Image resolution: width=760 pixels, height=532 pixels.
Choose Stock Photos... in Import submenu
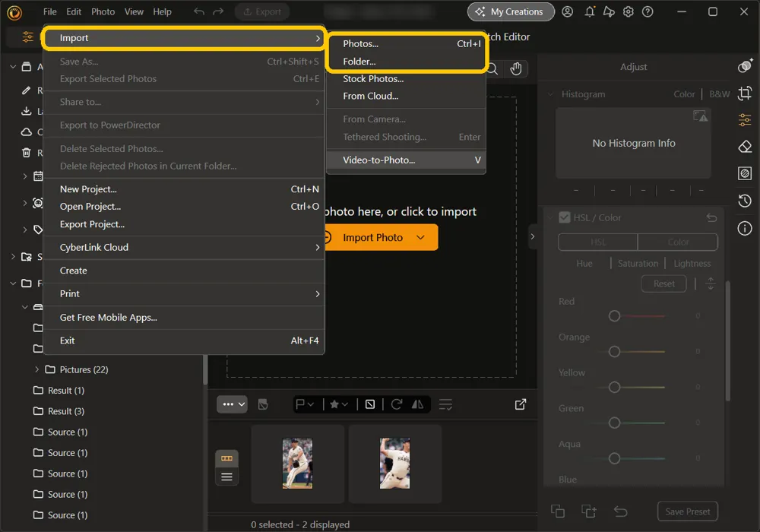(407, 78)
